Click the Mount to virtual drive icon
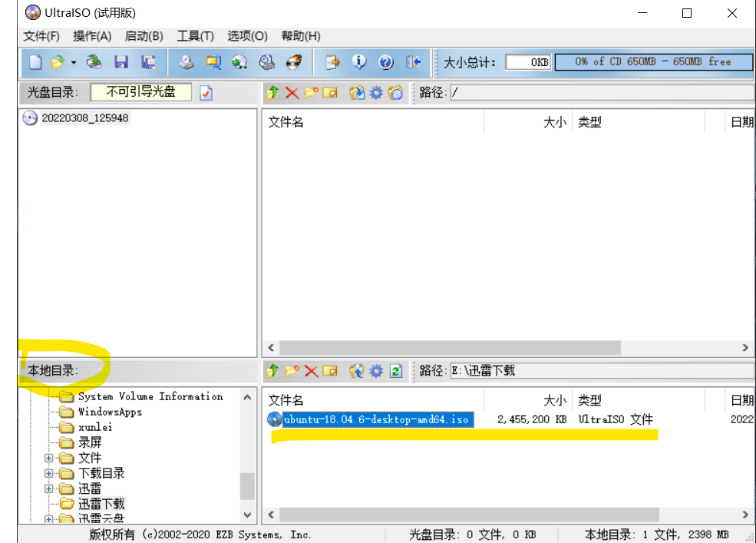 pos(239,62)
